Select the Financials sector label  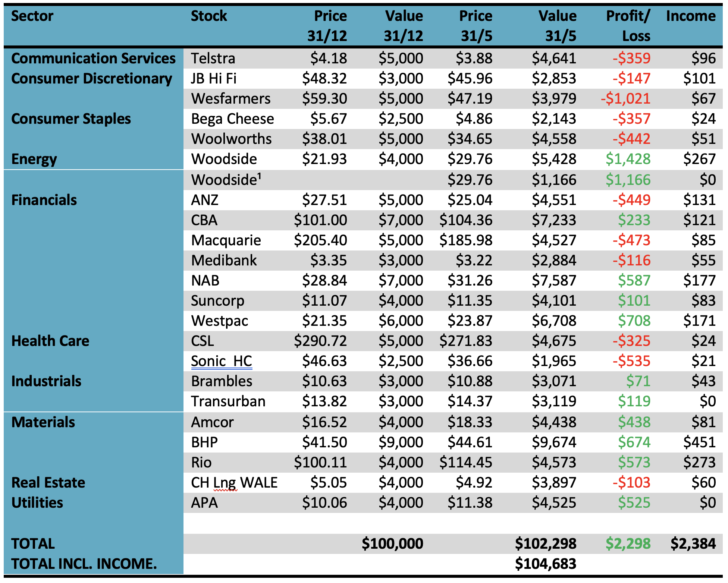coord(44,200)
